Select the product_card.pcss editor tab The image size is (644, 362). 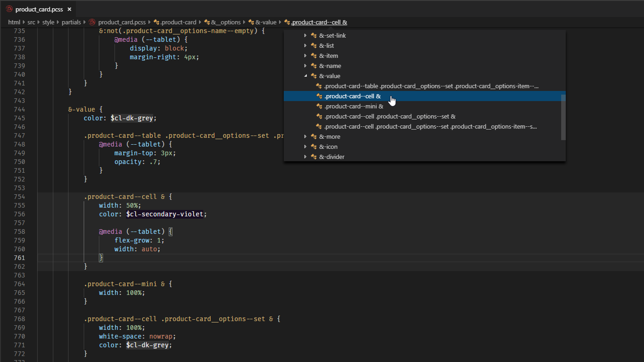coord(38,9)
